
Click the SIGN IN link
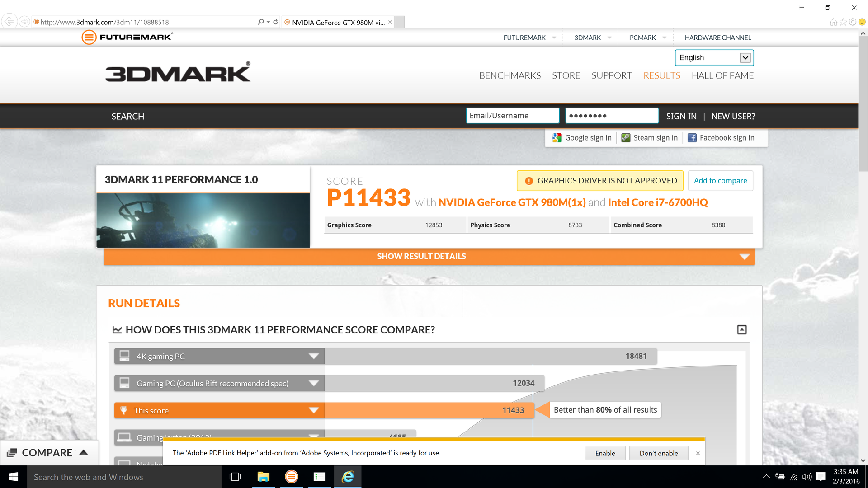[681, 116]
